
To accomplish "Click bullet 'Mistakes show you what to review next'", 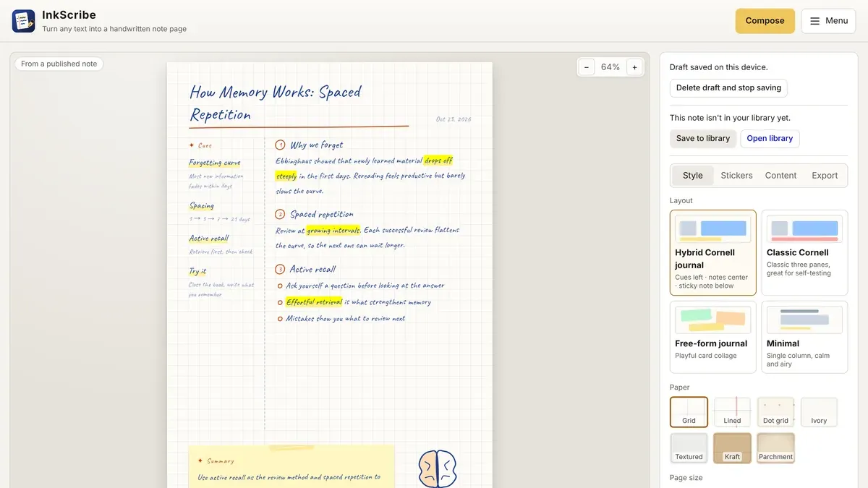I will click(346, 319).
